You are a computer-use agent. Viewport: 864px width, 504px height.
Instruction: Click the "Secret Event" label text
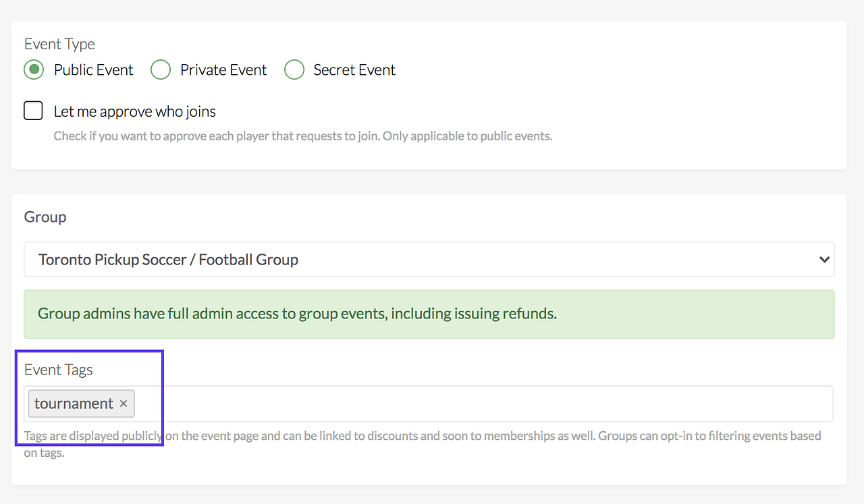click(x=354, y=69)
